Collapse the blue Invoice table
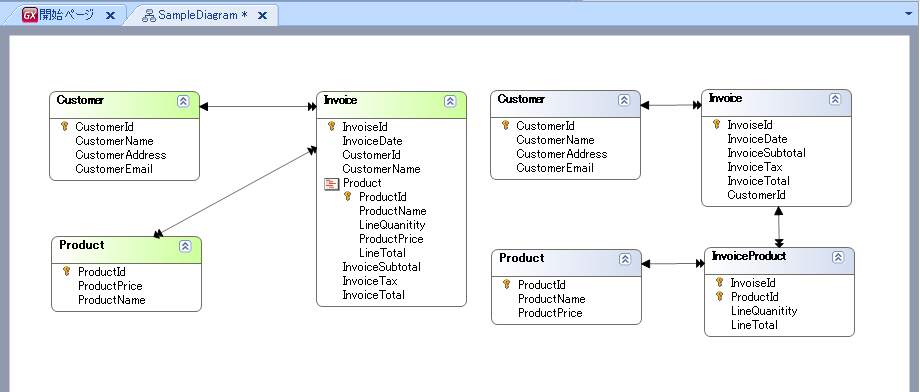The width and height of the screenshot is (920, 392). pyautogui.click(x=835, y=99)
